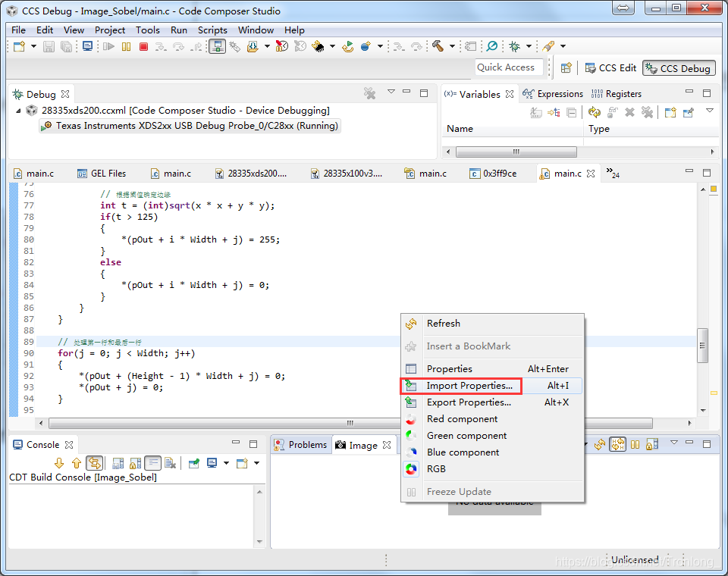728x576 pixels.
Task: Click the Pin Console icon
Action: click(194, 463)
